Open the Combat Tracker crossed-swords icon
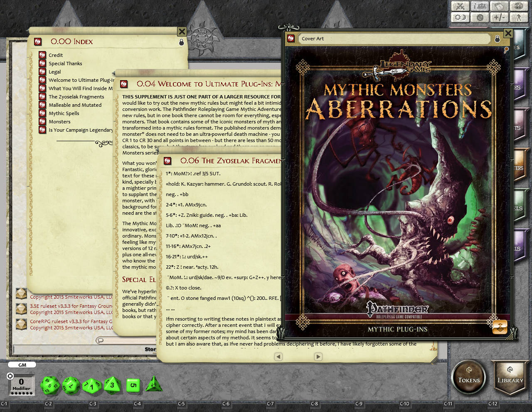 [x=460, y=7]
